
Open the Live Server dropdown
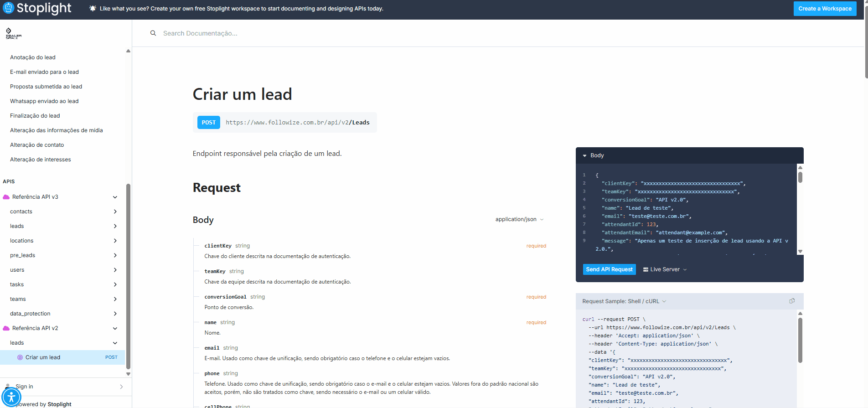point(668,269)
